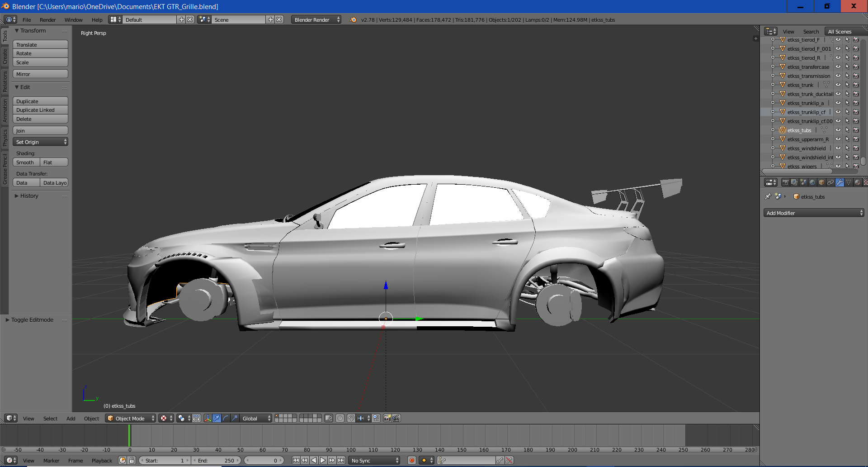The width and height of the screenshot is (868, 467).
Task: Open the Object Mode dropdown
Action: coord(130,418)
